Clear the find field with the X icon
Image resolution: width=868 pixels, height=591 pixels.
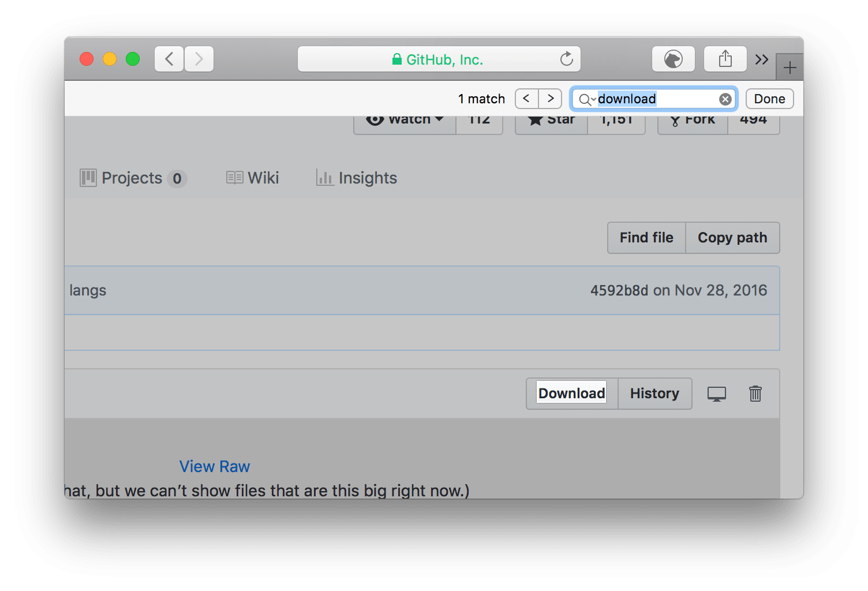725,99
